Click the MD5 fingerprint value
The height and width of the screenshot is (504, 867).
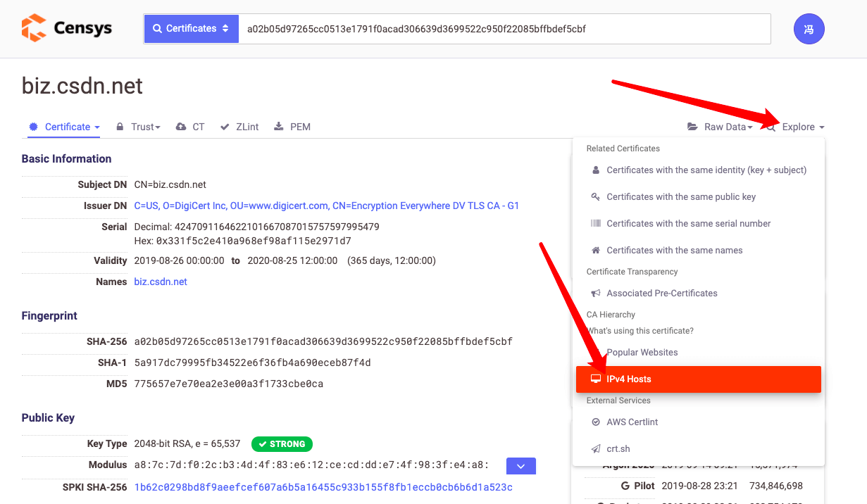point(229,384)
